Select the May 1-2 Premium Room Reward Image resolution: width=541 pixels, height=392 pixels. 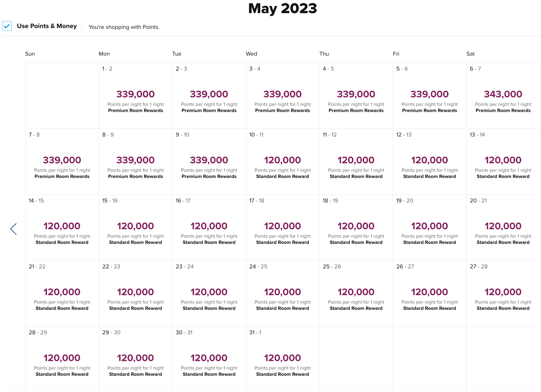tap(135, 96)
